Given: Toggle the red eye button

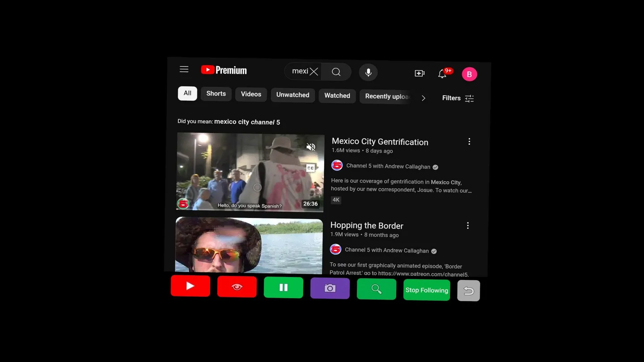Looking at the screenshot, I should pos(237,287).
